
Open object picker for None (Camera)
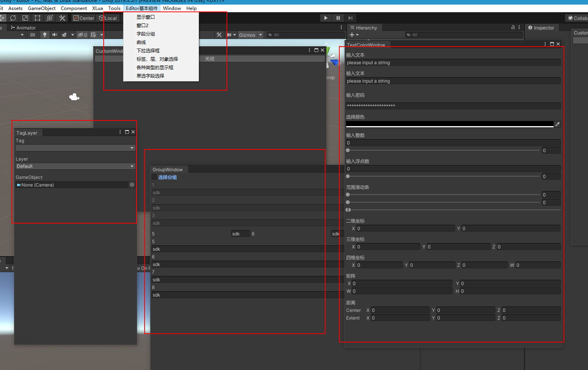click(132, 185)
